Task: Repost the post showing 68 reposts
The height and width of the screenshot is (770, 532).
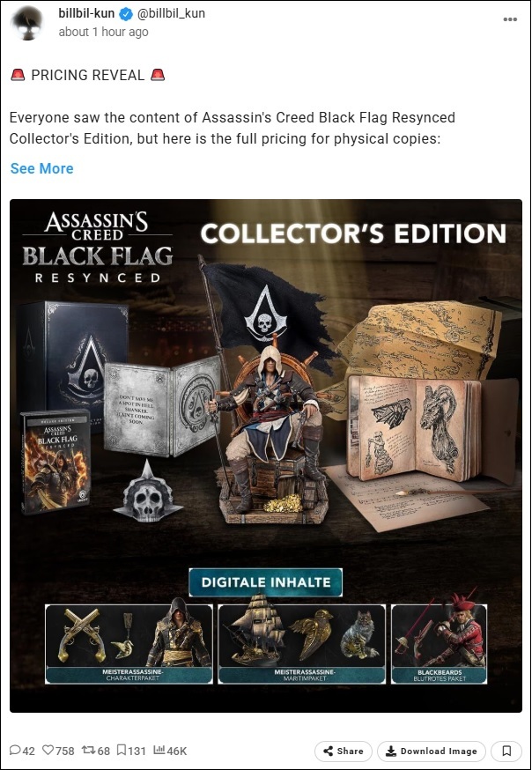Action: tap(96, 751)
